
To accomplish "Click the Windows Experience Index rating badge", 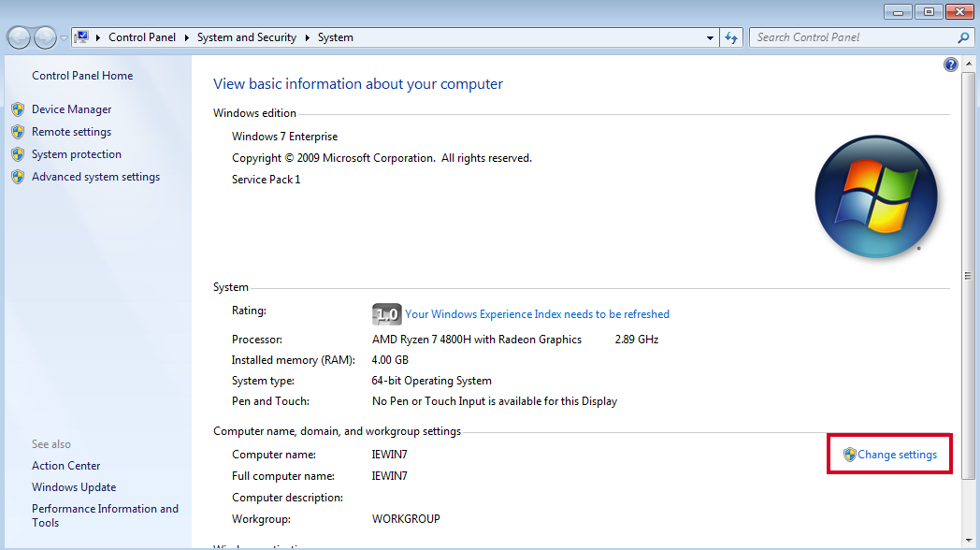I will [x=386, y=313].
